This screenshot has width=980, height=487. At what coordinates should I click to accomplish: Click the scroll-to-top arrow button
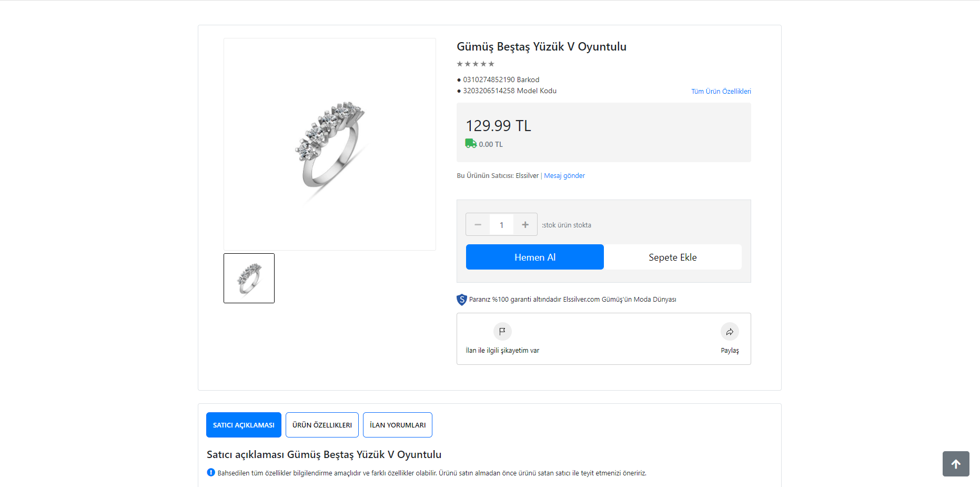956,464
